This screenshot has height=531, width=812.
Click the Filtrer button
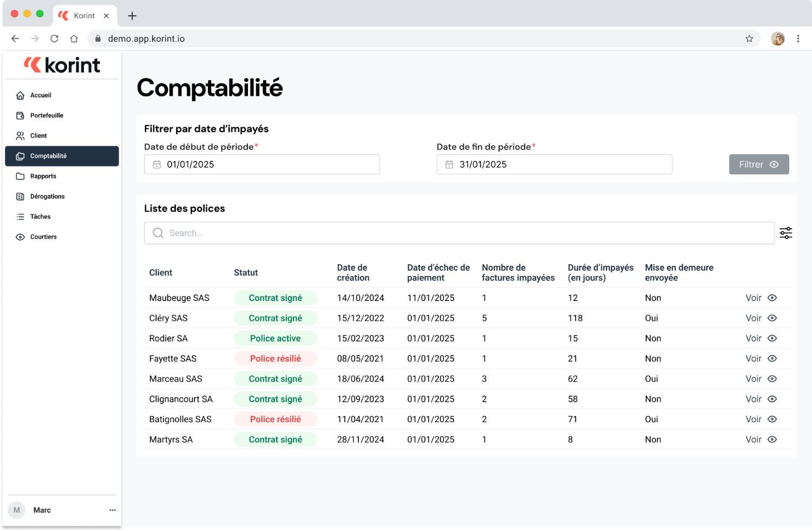(759, 165)
